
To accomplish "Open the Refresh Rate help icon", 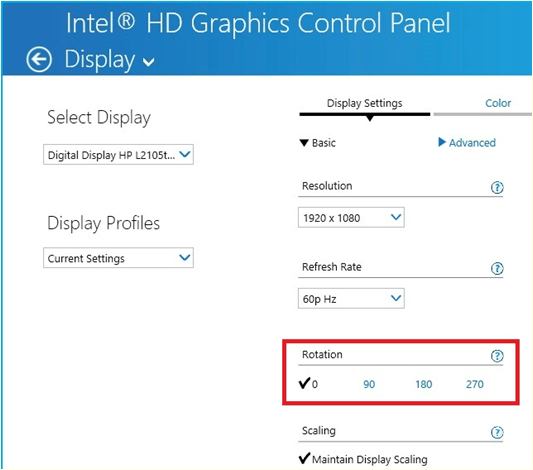I will [x=497, y=268].
